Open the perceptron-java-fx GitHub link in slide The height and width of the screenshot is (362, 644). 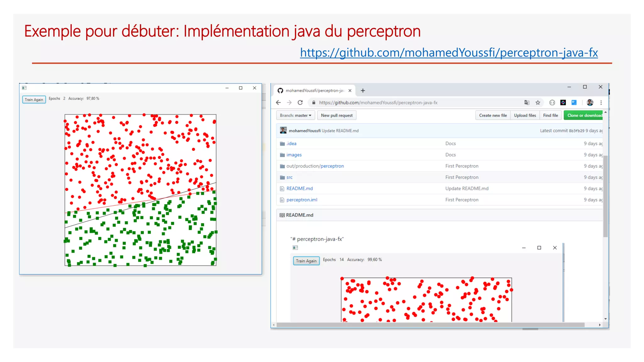pyautogui.click(x=449, y=52)
